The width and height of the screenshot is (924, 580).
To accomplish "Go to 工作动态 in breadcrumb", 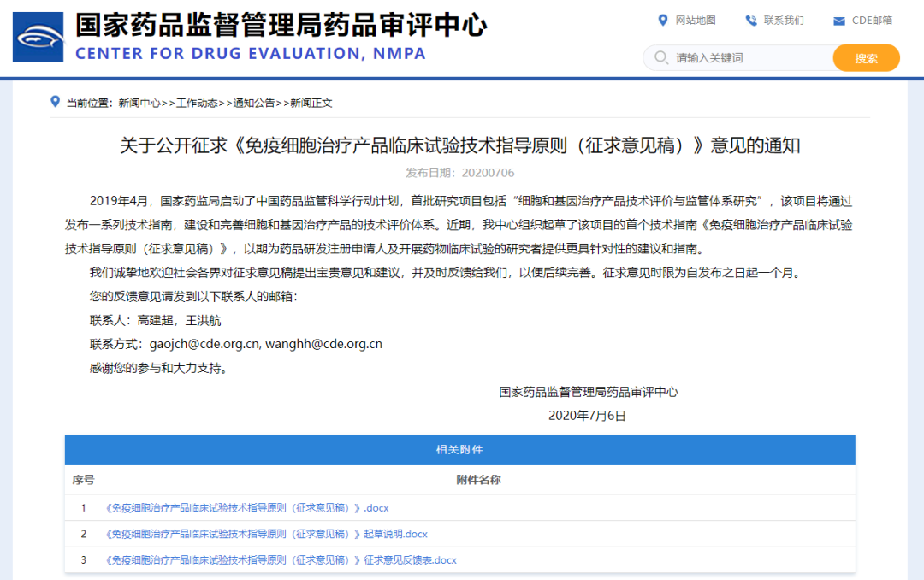I will click(x=197, y=104).
